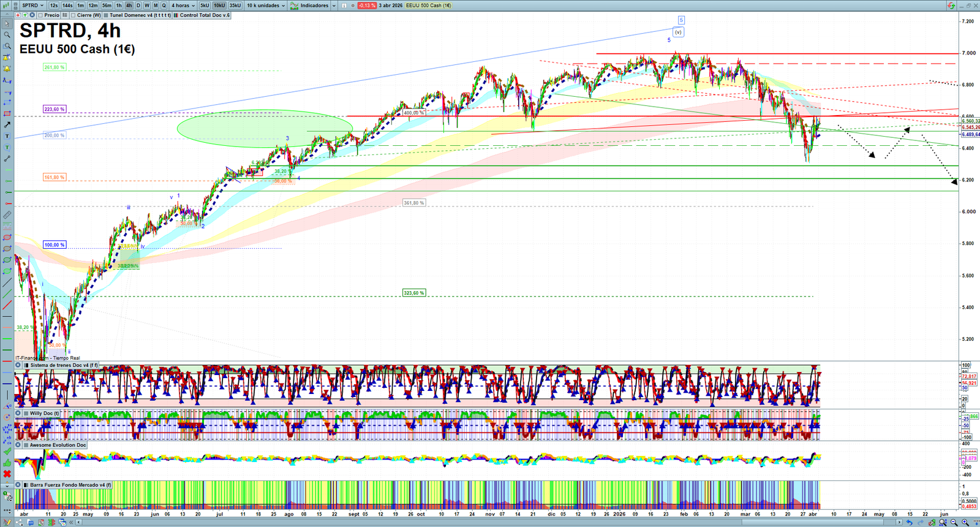Select the red rectangle drawing tool
The image size is (980, 527).
pos(7,114)
